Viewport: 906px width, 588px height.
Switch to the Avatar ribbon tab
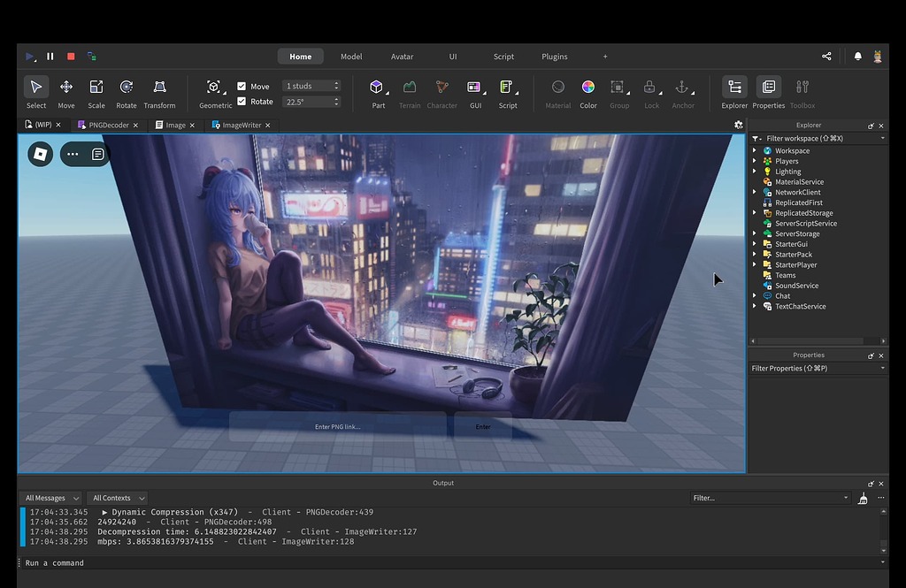[x=402, y=57]
